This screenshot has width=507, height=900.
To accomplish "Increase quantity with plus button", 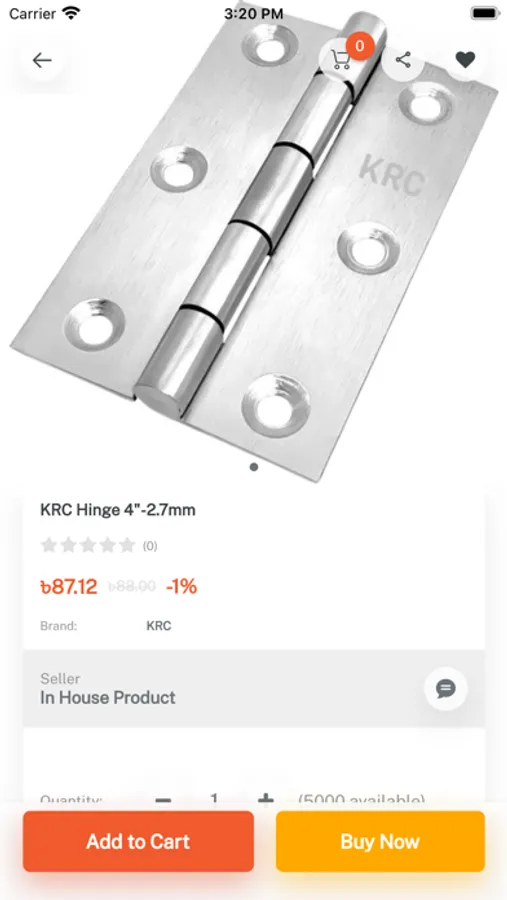I will click(x=265, y=799).
